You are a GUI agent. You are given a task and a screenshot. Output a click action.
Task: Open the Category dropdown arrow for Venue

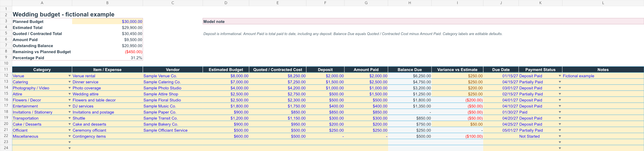point(69,76)
